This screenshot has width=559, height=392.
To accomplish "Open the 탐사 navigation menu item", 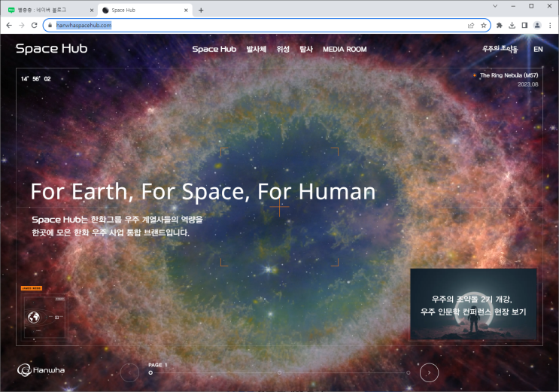I will (306, 49).
